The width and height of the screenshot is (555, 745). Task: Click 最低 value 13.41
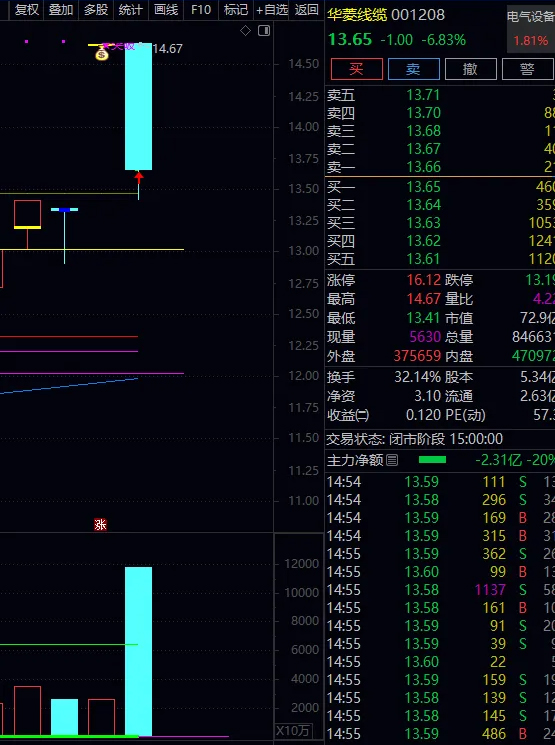(423, 318)
